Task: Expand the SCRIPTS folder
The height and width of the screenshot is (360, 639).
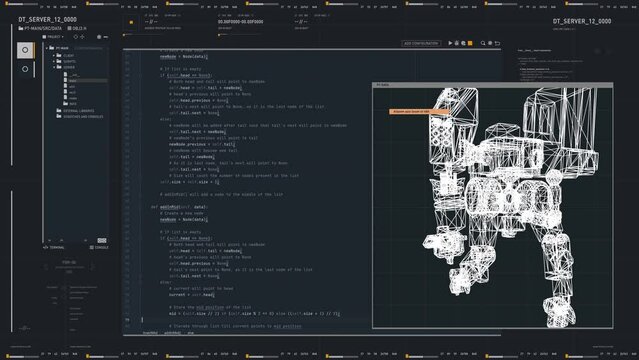Action: point(54,61)
